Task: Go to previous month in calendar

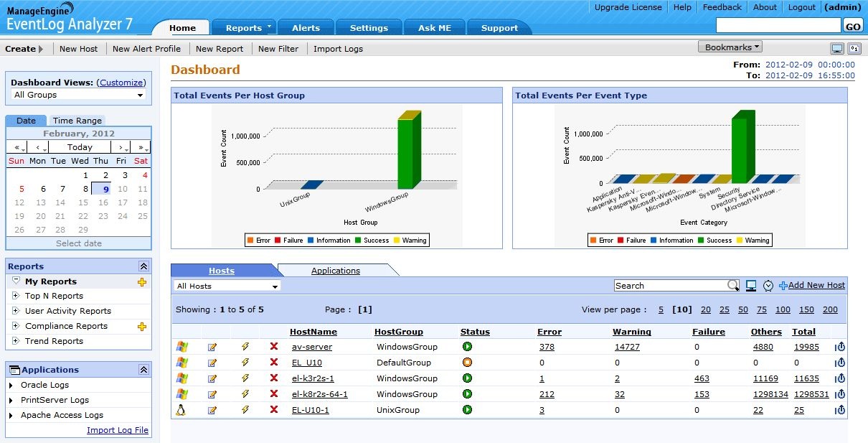Action: click(39, 147)
